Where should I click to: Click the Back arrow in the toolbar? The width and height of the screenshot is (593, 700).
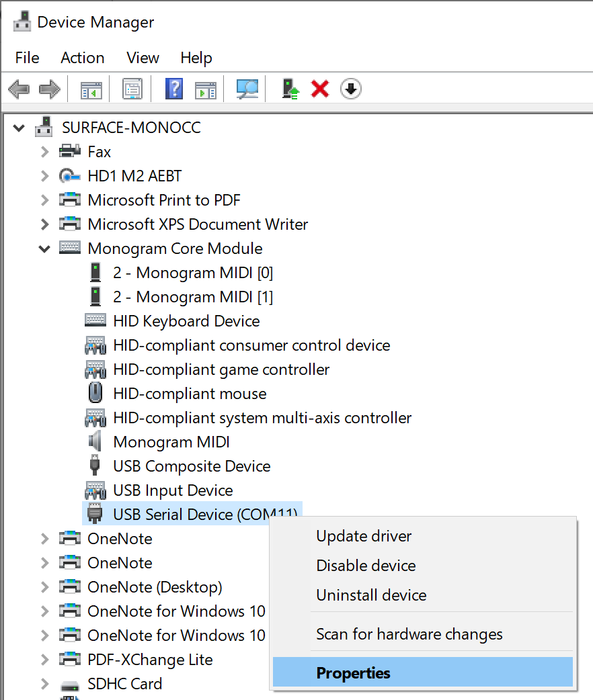19,89
